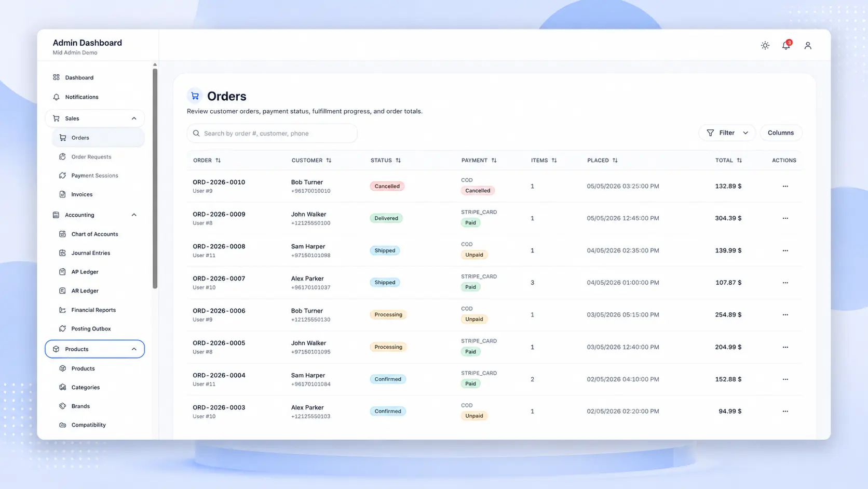The height and width of the screenshot is (489, 868).
Task: Click the Cancelled status badge of ORD-2026-0010
Action: 387,186
